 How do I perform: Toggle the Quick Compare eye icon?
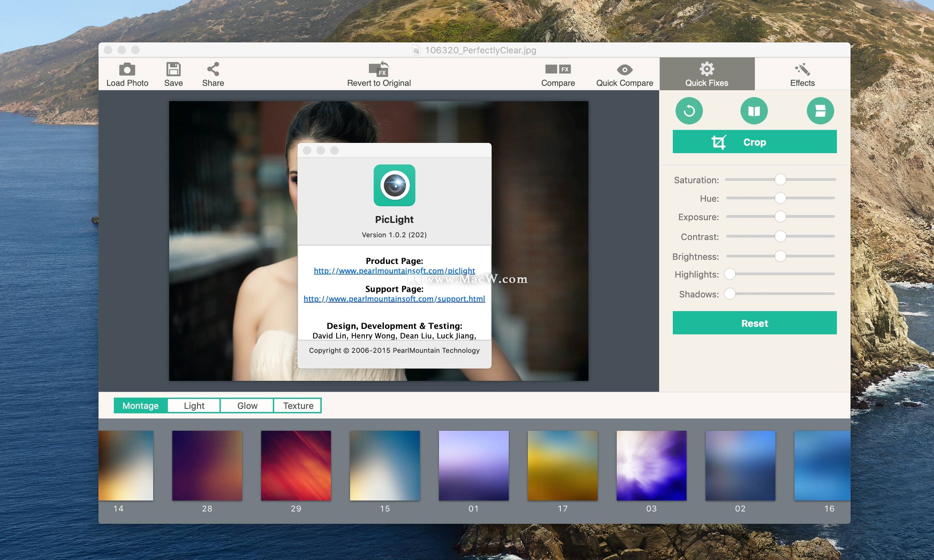coord(625,70)
